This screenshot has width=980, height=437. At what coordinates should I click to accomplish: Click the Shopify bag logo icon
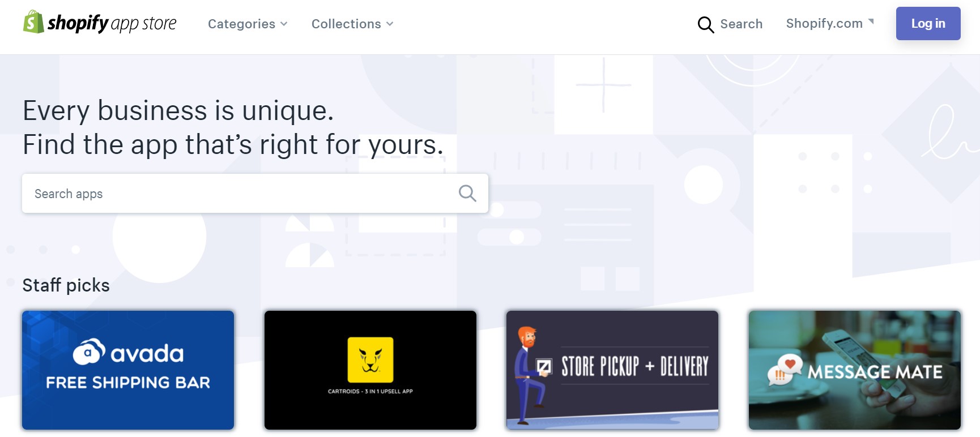point(33,22)
